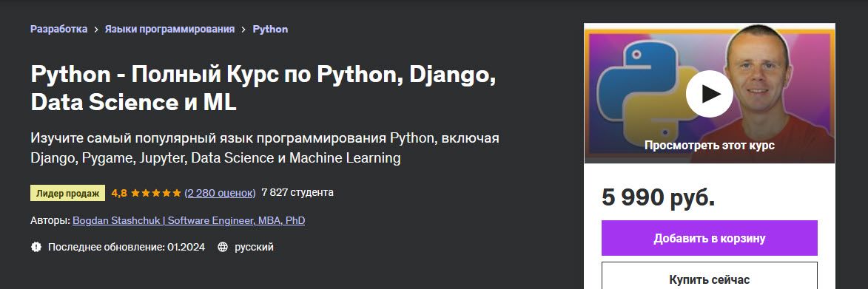The height and width of the screenshot is (289, 868).
Task: Click the 4,8 rating number
Action: pos(119,193)
